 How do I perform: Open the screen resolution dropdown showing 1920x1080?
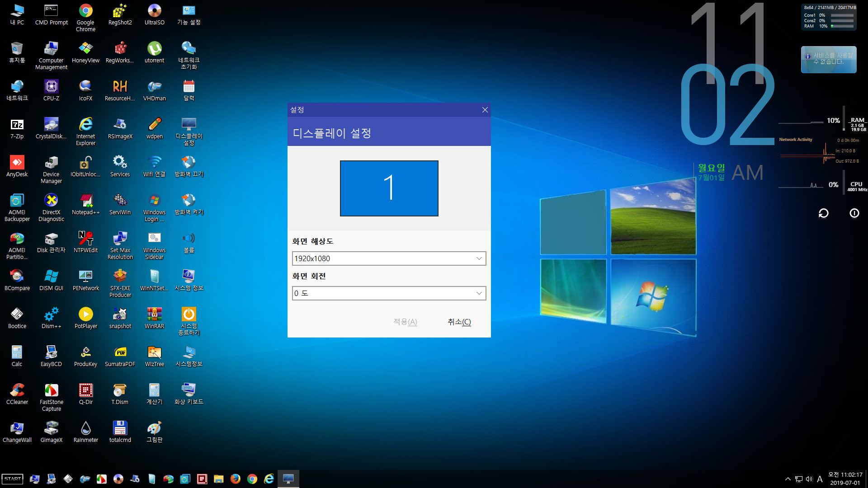tap(389, 258)
